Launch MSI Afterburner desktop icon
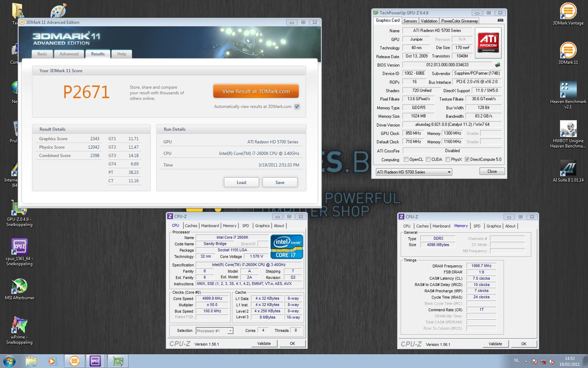Viewport: 588px width, 368px height. [19, 290]
